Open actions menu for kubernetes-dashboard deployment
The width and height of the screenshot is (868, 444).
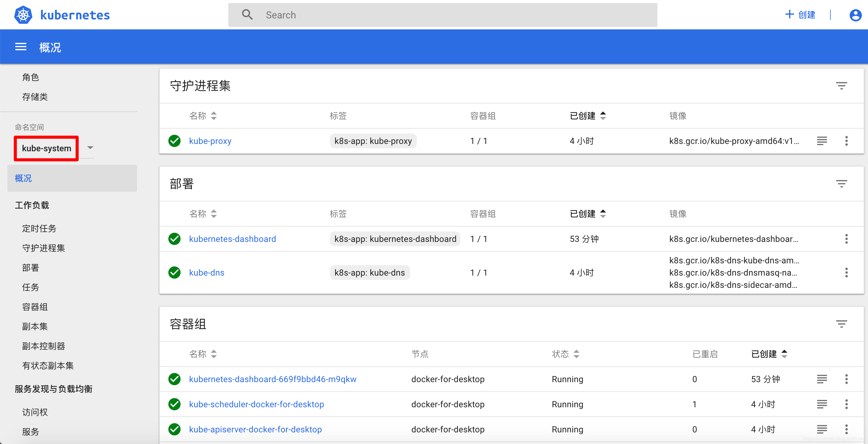pyautogui.click(x=846, y=239)
